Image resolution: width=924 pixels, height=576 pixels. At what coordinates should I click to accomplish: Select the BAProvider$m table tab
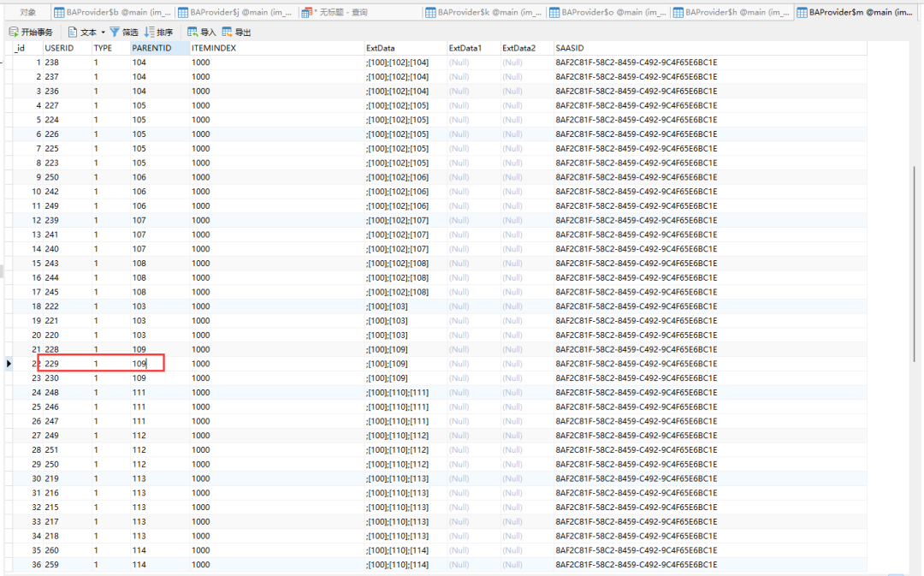click(856, 12)
